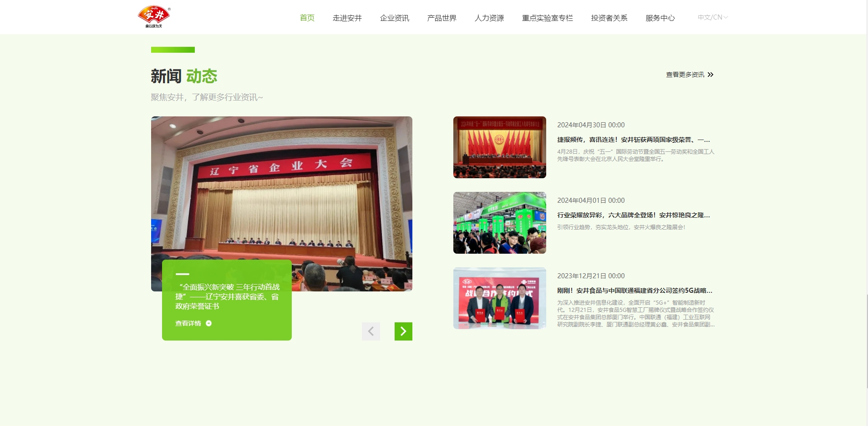Open the 服务中心 menu

660,18
